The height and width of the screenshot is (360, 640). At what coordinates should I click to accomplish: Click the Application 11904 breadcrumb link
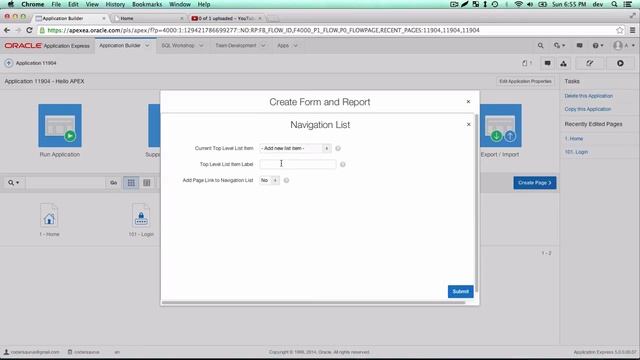click(x=36, y=63)
